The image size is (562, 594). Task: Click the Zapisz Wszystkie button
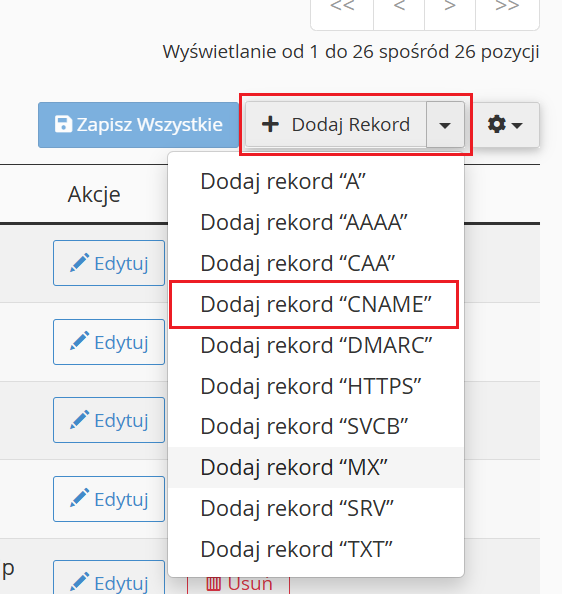(x=138, y=125)
